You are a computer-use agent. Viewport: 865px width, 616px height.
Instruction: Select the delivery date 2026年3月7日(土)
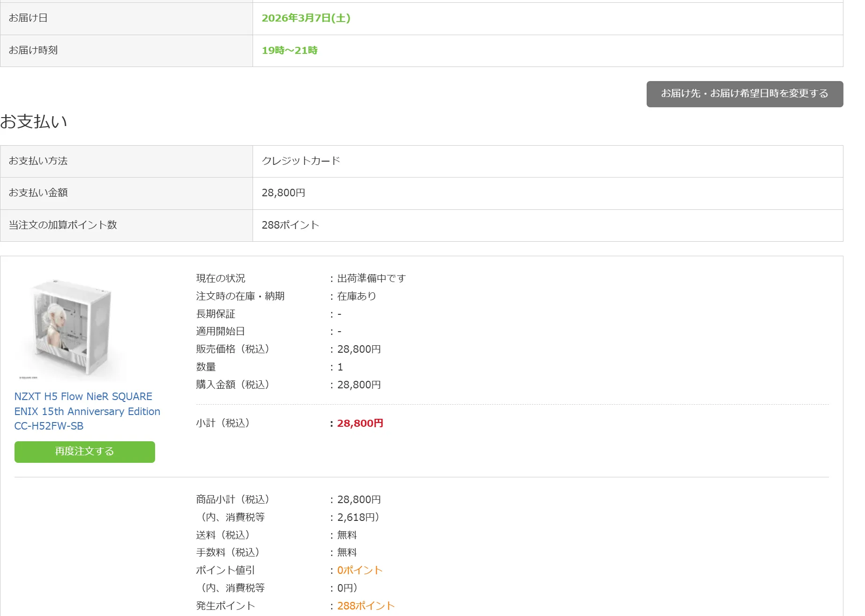click(306, 18)
